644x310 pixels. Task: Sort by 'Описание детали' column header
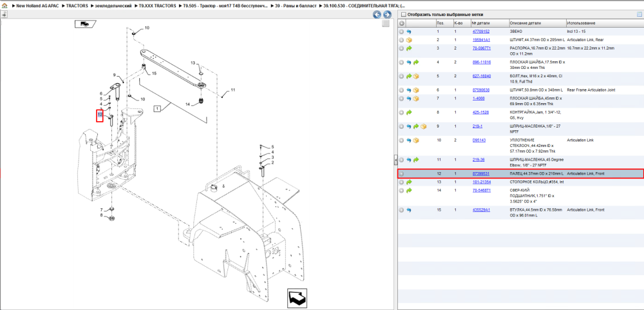coord(537,23)
